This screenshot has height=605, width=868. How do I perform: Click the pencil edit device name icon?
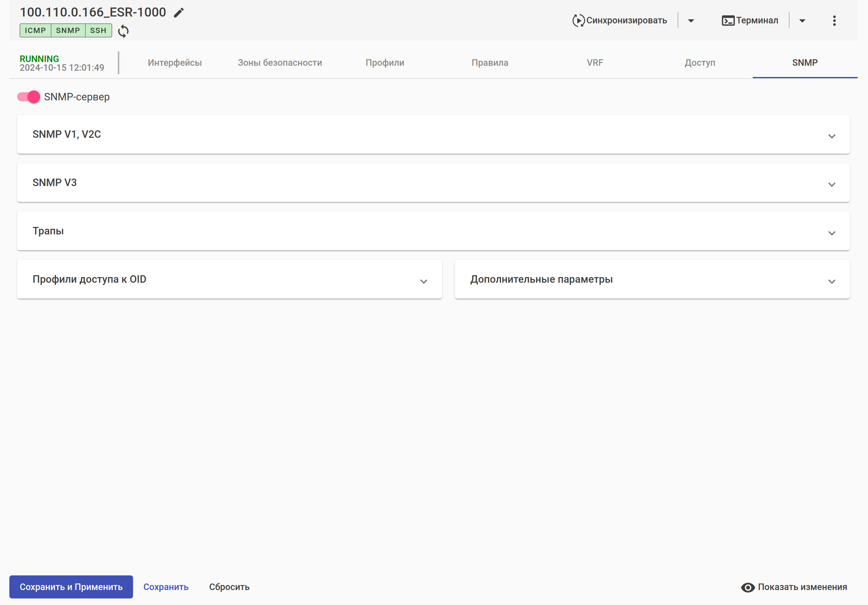coord(179,13)
